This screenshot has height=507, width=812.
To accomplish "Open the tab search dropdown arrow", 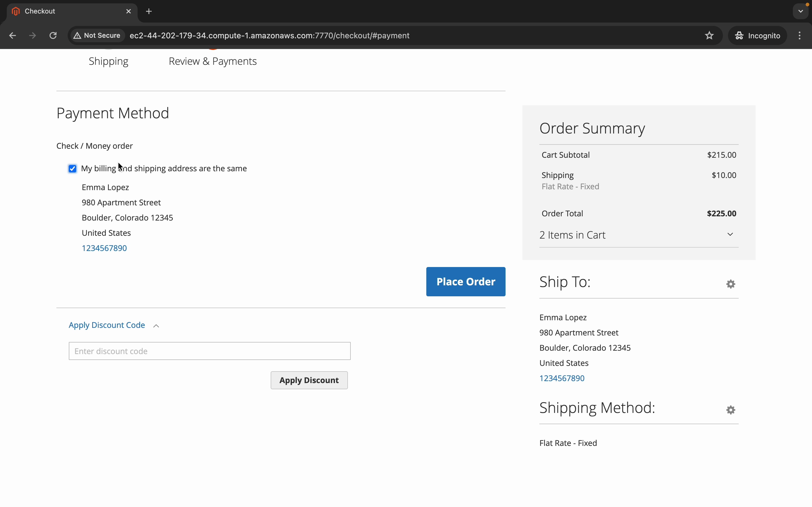I will point(801,11).
